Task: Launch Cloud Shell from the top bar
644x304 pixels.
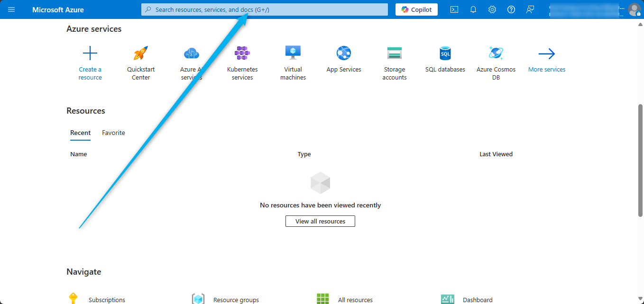Action: (x=454, y=9)
